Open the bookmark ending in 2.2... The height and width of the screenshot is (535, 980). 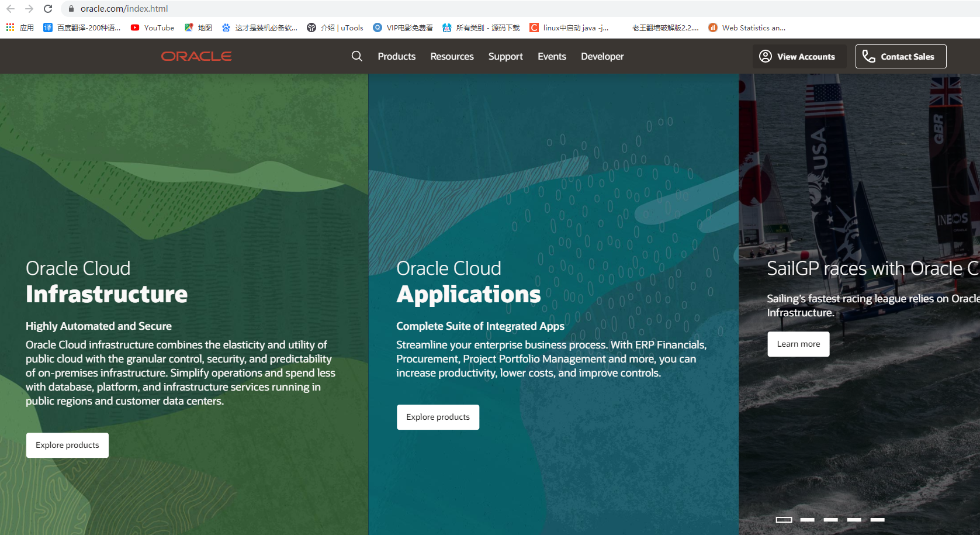click(x=665, y=27)
